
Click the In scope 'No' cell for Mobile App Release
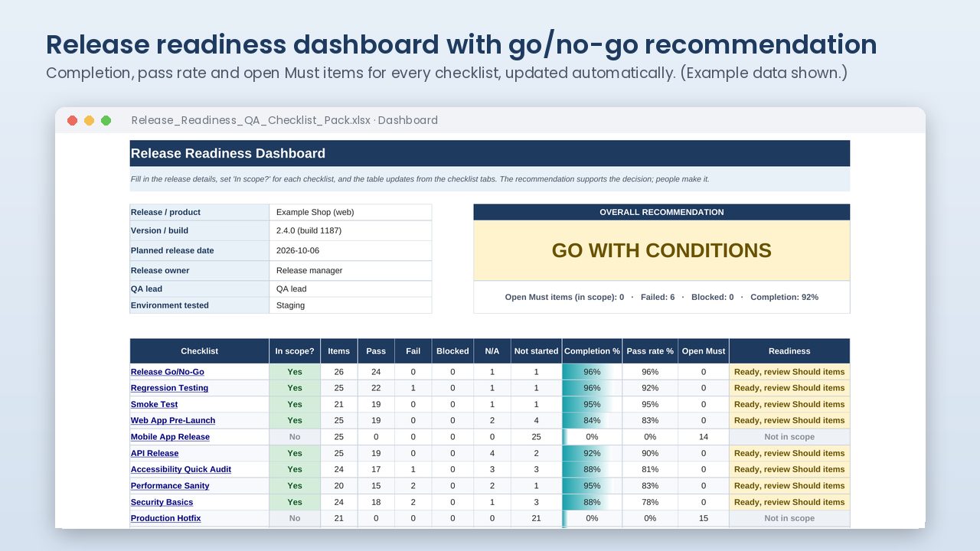295,437
